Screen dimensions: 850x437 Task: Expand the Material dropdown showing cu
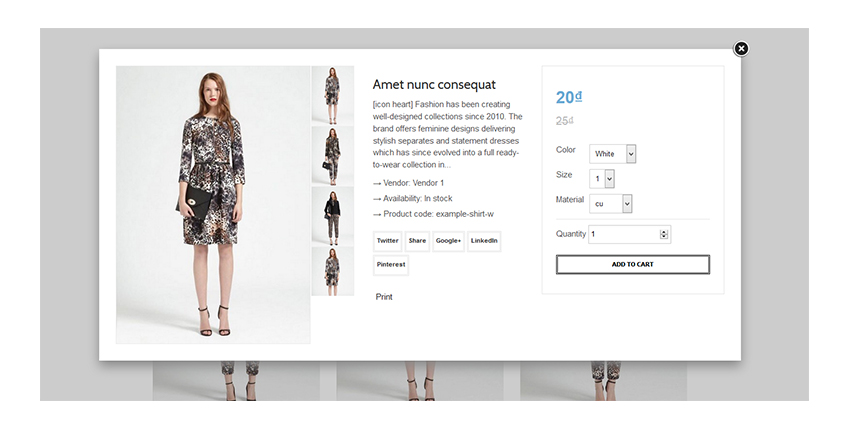610,203
